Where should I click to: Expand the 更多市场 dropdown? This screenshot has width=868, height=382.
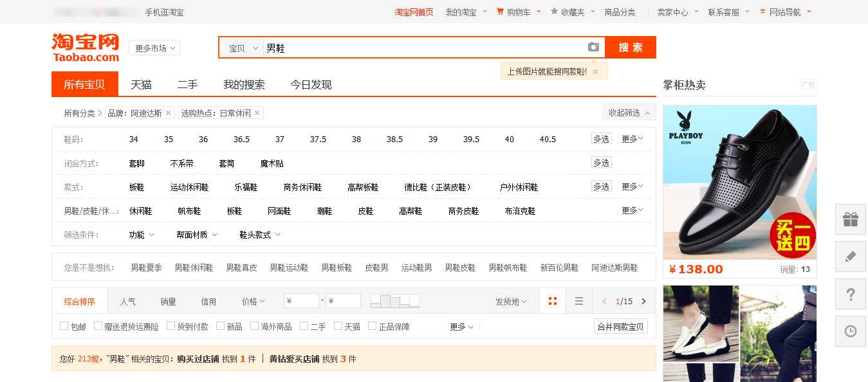coord(154,48)
